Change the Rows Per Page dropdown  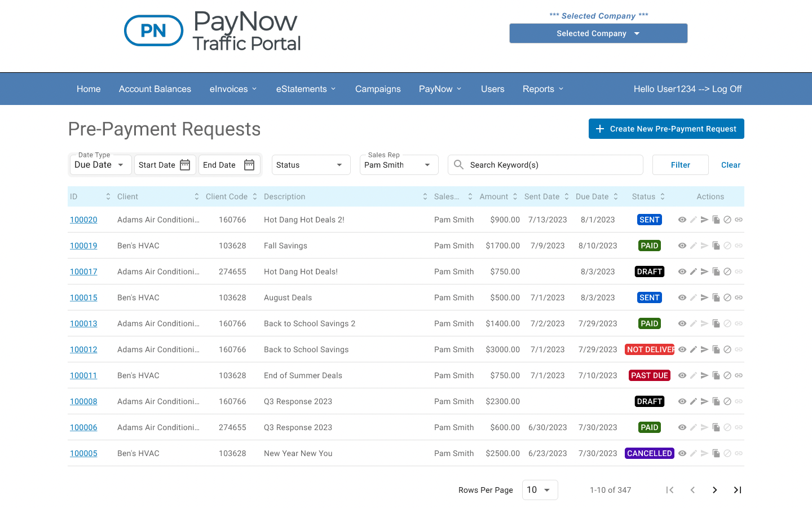540,490
